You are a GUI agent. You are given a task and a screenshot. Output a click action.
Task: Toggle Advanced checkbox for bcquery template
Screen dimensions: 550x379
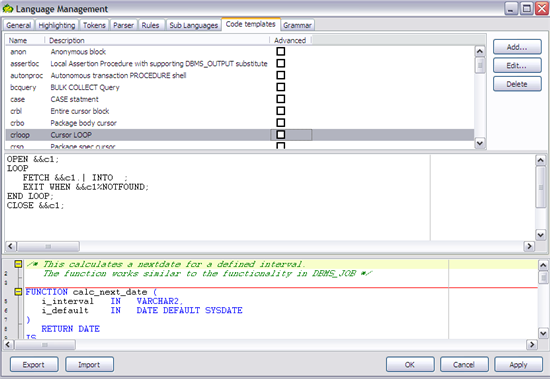[281, 87]
